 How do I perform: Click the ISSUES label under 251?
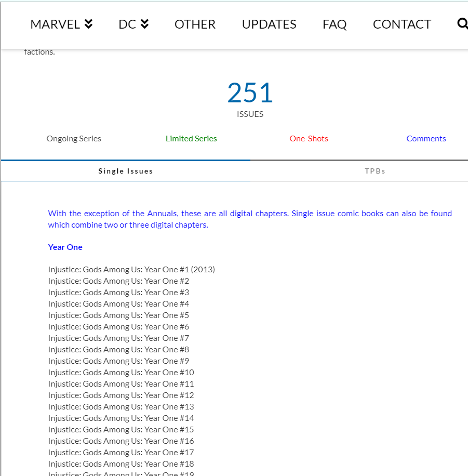click(250, 114)
